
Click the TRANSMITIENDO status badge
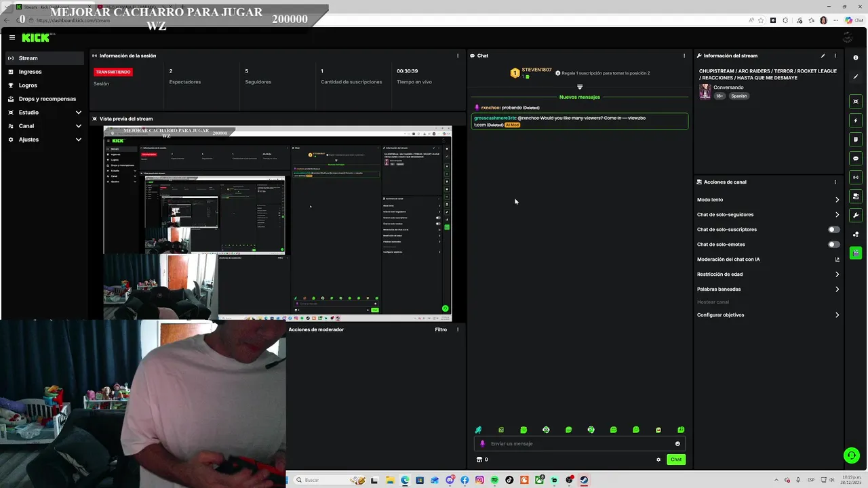click(113, 72)
